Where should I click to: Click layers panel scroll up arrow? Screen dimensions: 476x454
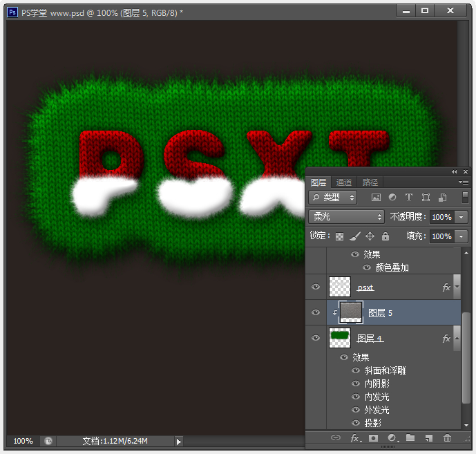(x=466, y=253)
